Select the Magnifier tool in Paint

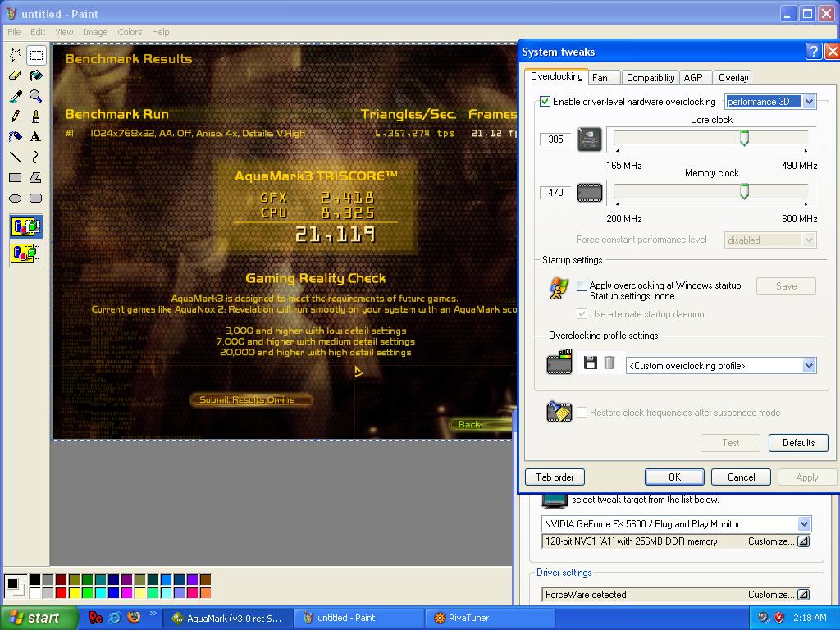pos(36,95)
